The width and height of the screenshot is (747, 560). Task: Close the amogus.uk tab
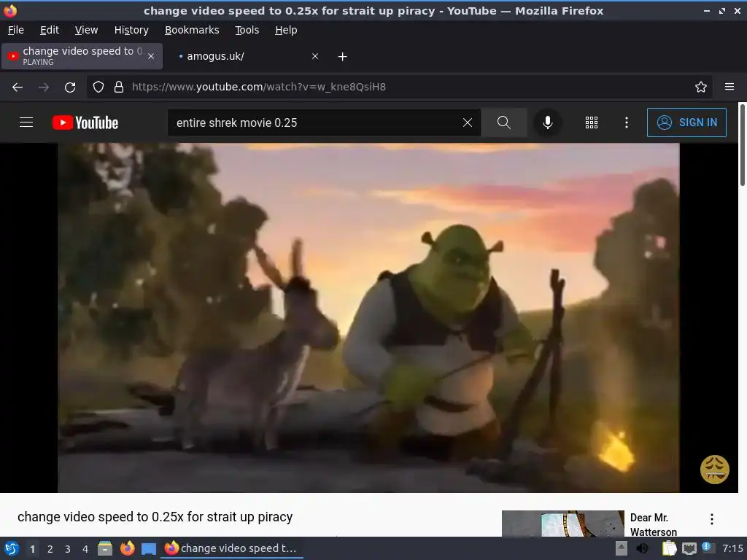315,56
